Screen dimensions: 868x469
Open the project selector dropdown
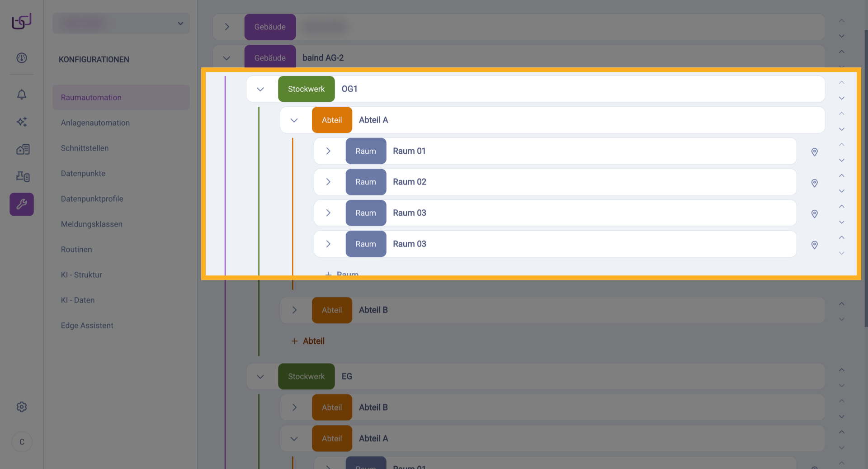click(121, 24)
